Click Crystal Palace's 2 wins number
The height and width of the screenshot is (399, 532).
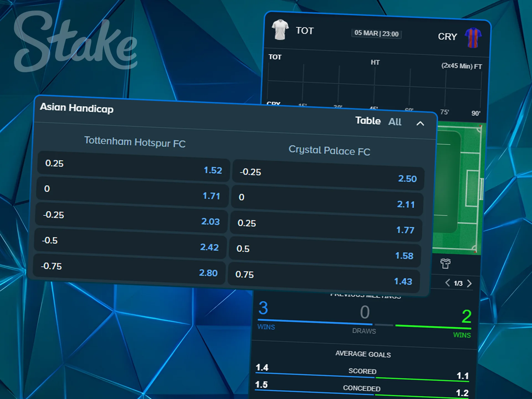pyautogui.click(x=466, y=316)
